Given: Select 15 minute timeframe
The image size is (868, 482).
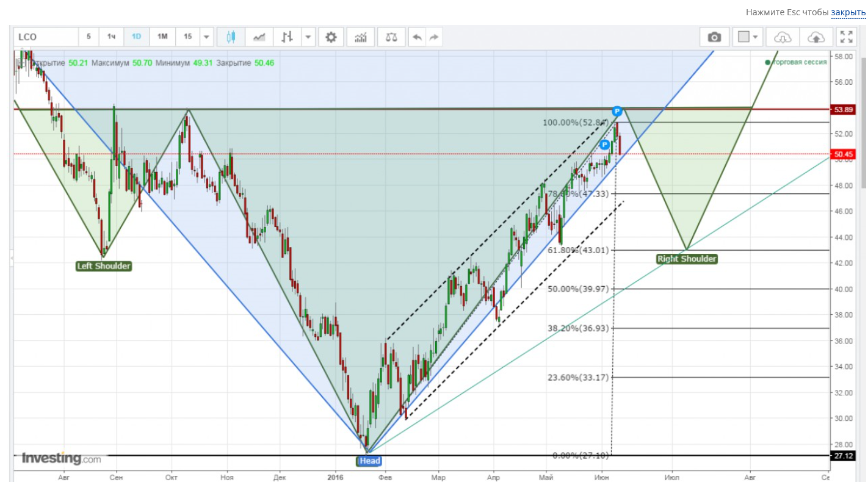Looking at the screenshot, I should click(x=187, y=37).
